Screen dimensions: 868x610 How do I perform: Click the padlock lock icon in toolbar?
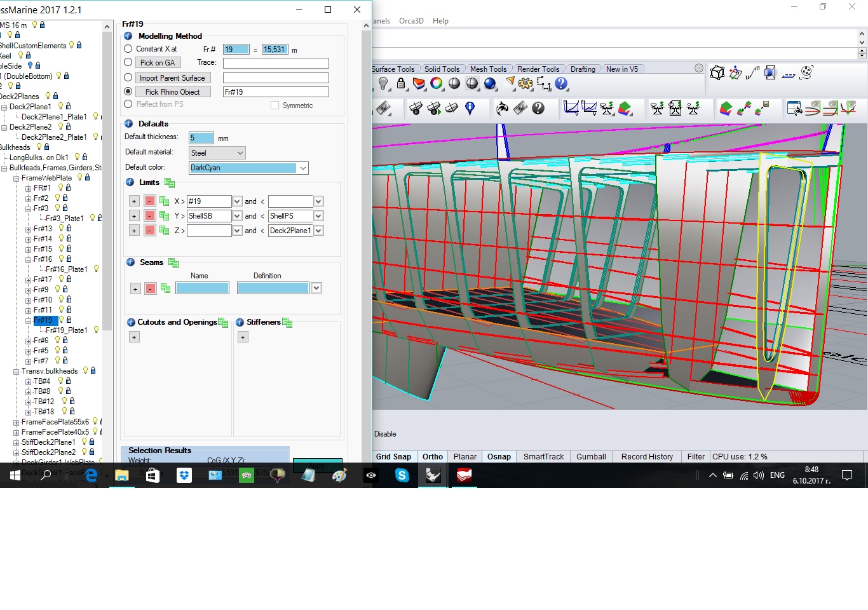(x=401, y=84)
